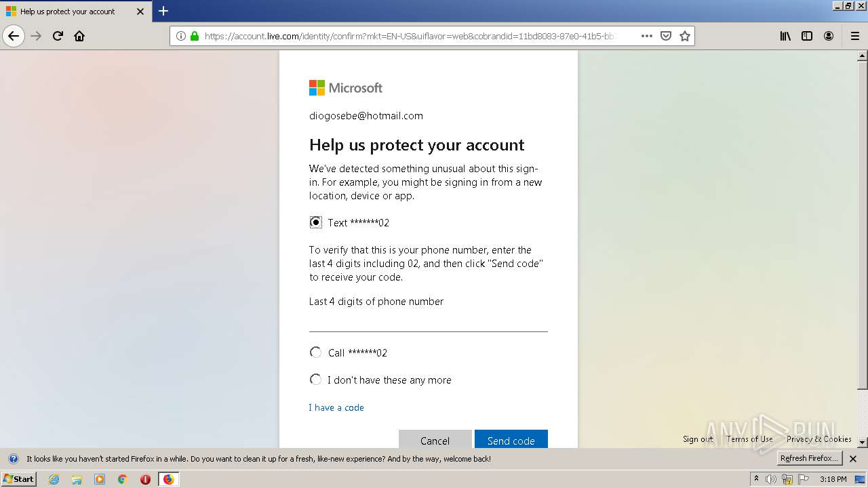Open the Library bookmarks icon
Viewport: 868px width, 488px height.
click(x=785, y=36)
